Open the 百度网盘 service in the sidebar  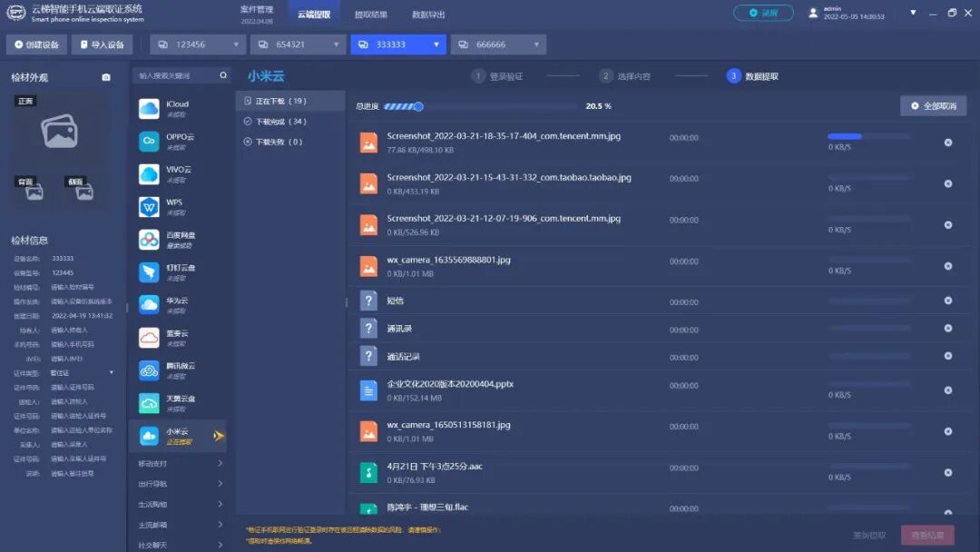pos(150,240)
